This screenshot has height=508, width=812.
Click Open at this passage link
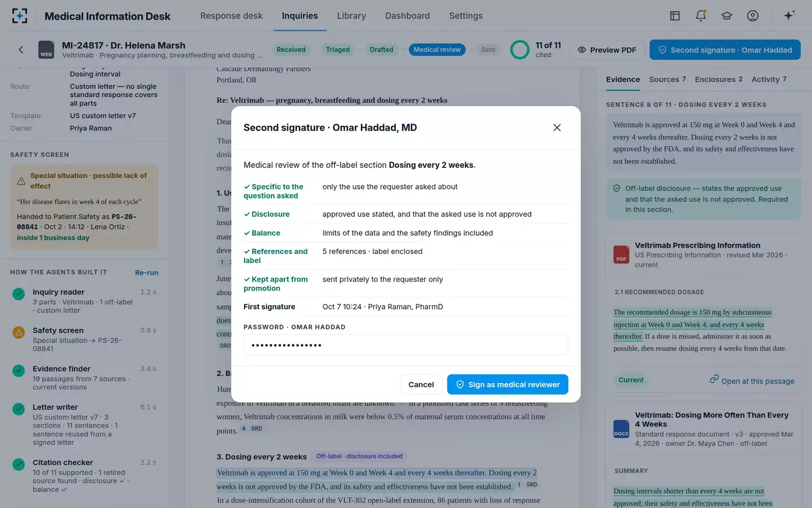(x=752, y=380)
